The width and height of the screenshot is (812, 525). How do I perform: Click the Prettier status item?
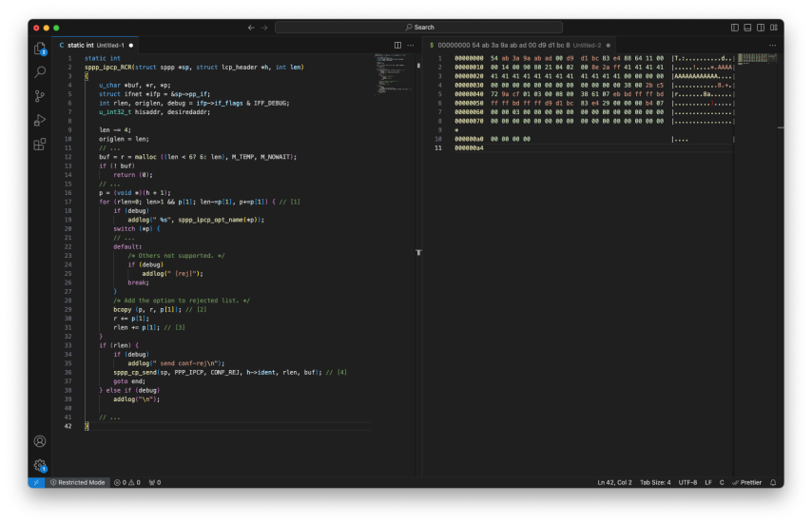coord(746,482)
